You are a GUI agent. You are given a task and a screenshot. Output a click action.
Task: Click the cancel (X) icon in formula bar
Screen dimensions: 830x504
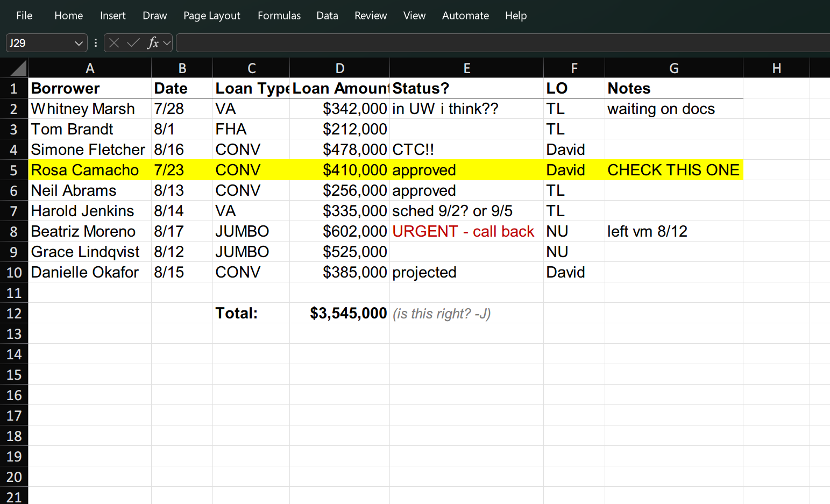(113, 42)
